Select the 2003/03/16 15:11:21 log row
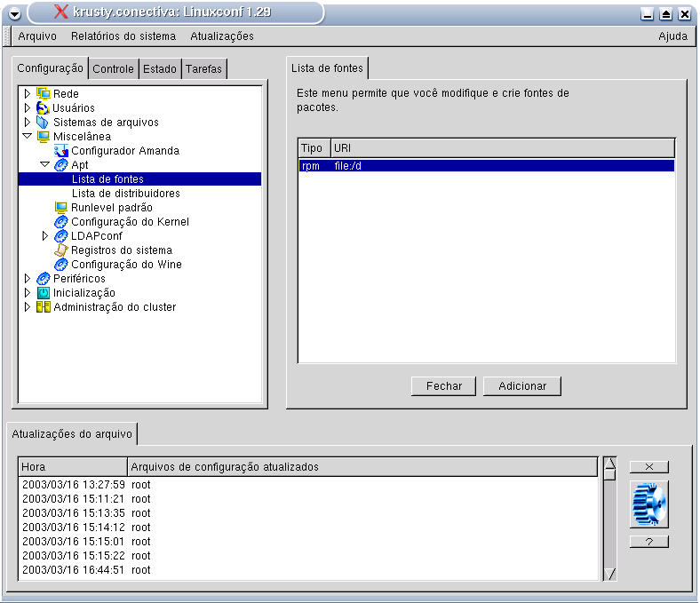700x603 pixels. pos(308,499)
